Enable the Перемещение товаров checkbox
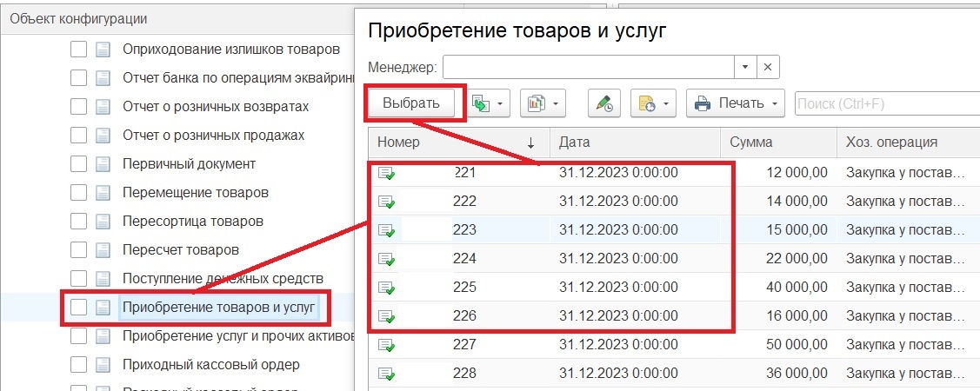 point(78,192)
